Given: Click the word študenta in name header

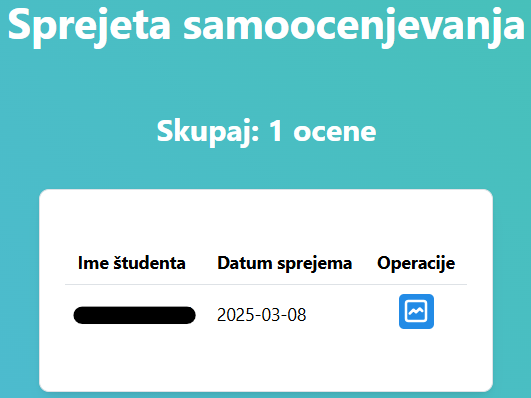Looking at the screenshot, I should pyautogui.click(x=149, y=263).
